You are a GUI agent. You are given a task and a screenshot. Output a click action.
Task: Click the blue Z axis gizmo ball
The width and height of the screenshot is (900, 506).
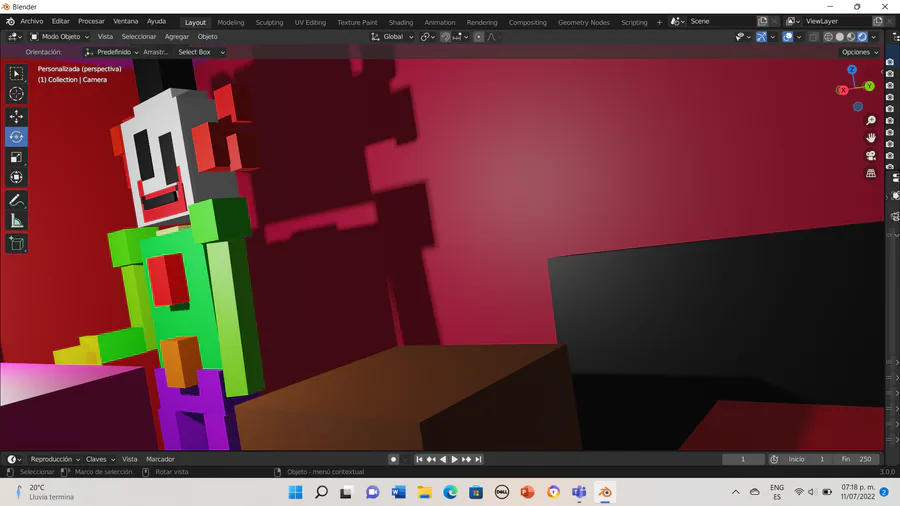852,69
